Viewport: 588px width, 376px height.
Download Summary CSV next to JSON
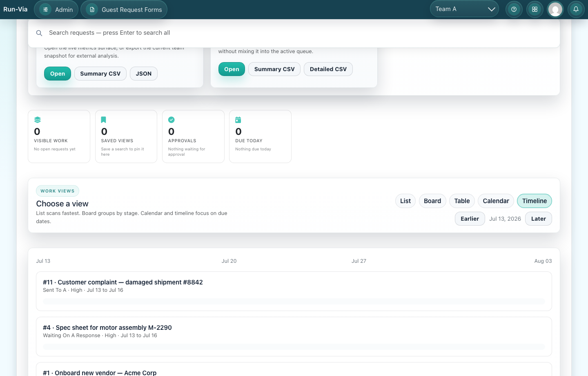pyautogui.click(x=100, y=74)
